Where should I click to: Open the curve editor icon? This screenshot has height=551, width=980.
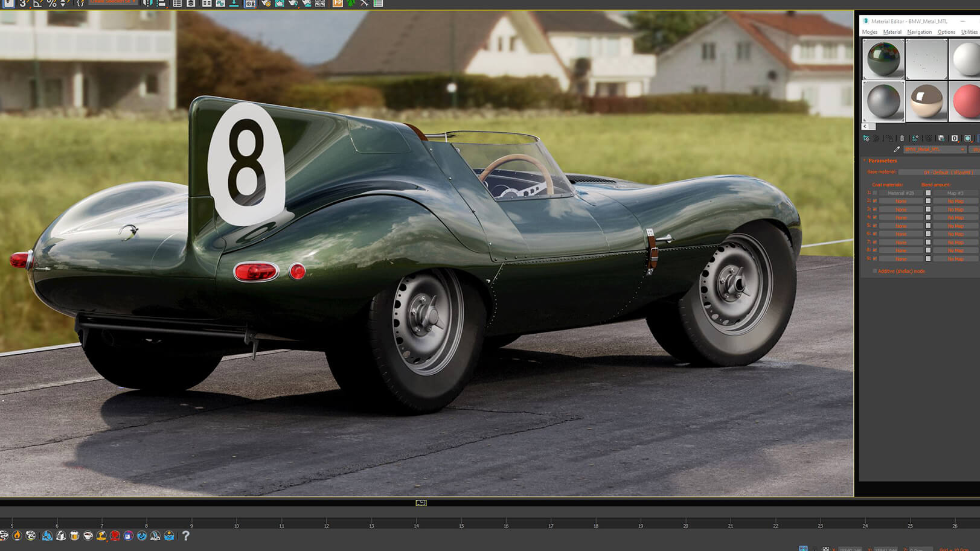pyautogui.click(x=220, y=4)
